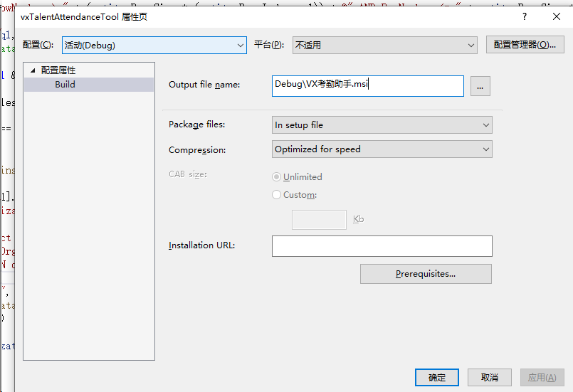Click the help question mark icon
The image size is (573, 392).
525,16
